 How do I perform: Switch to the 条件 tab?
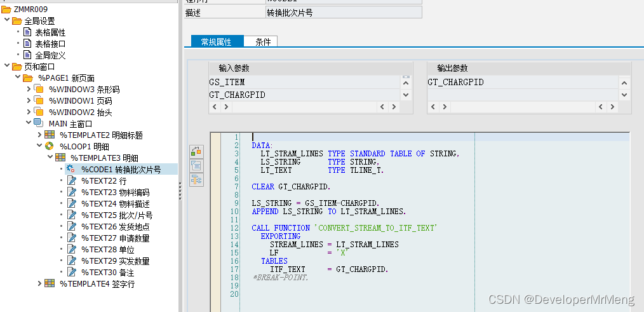(263, 42)
